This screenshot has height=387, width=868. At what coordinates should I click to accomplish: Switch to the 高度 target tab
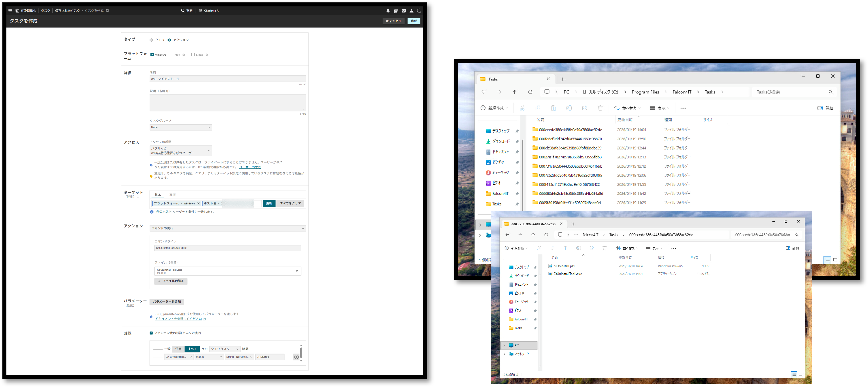(172, 195)
